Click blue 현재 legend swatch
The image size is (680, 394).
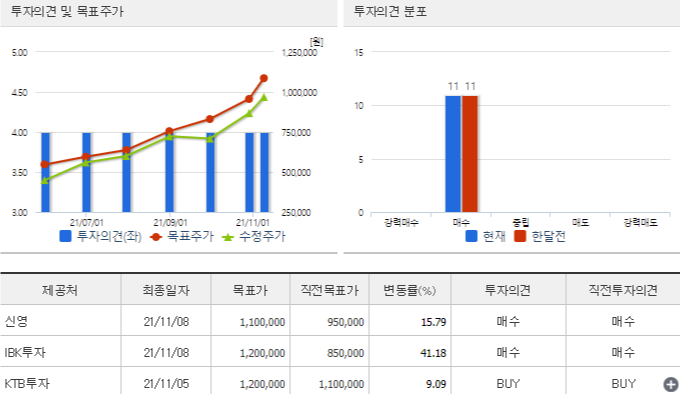coord(471,236)
